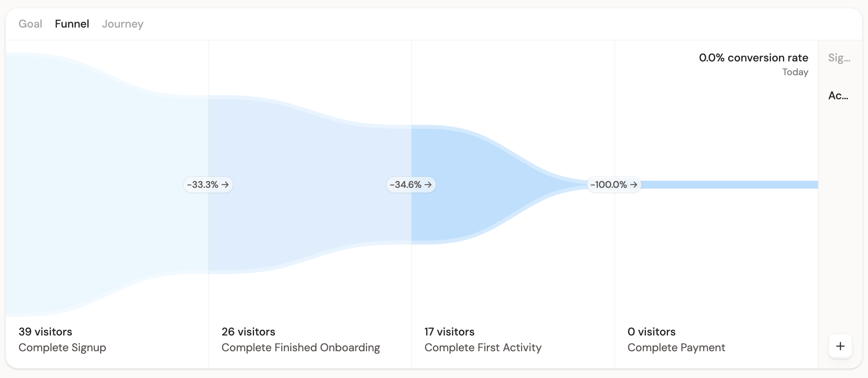Click the Complete Finished Onboarding label

pos(300,348)
